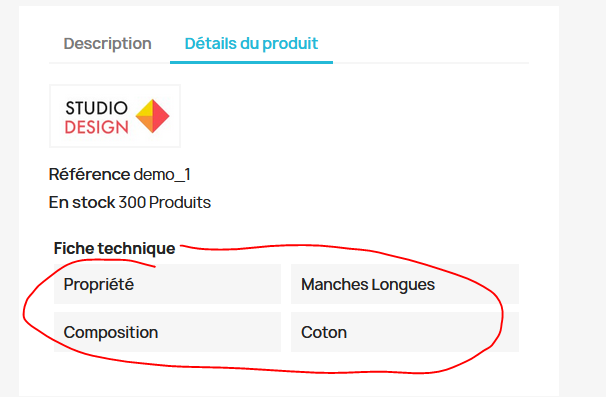Select the demo_1 reference value
The width and height of the screenshot is (606, 397).
coord(162,175)
